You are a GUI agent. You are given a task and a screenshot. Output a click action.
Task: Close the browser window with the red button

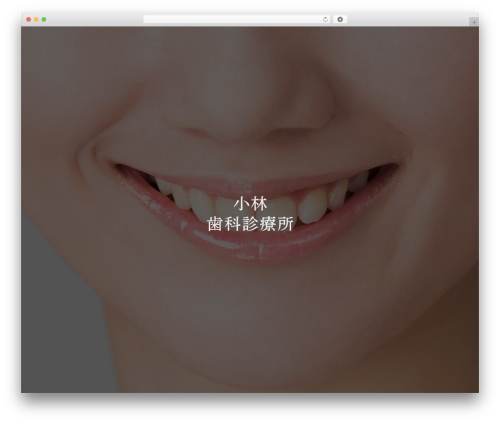click(29, 20)
